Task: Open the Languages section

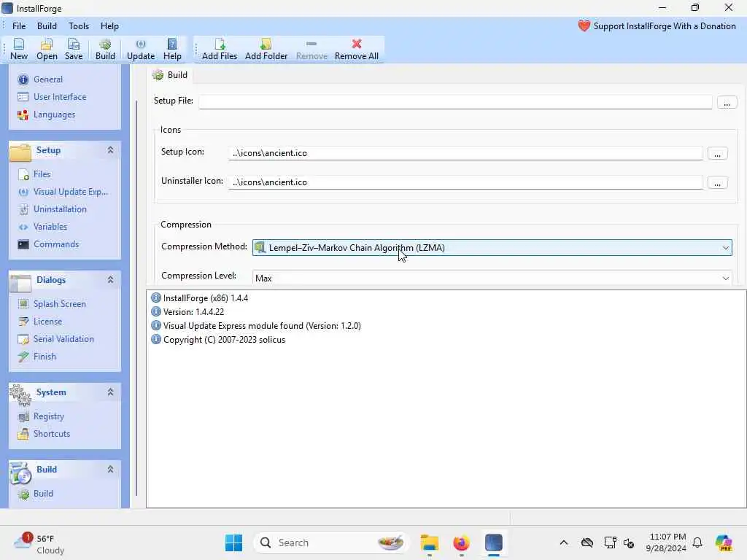Action: point(54,114)
